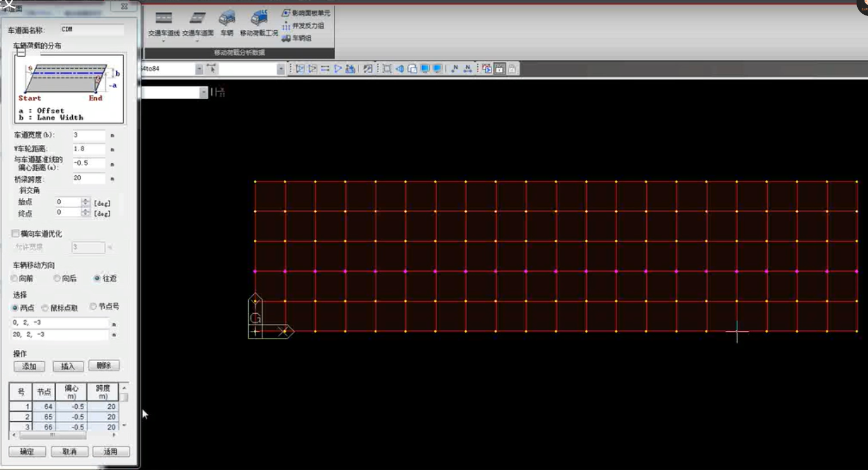Image resolution: width=868 pixels, height=470 pixels.
Task: Click the 确定 OK button
Action: click(x=27, y=452)
